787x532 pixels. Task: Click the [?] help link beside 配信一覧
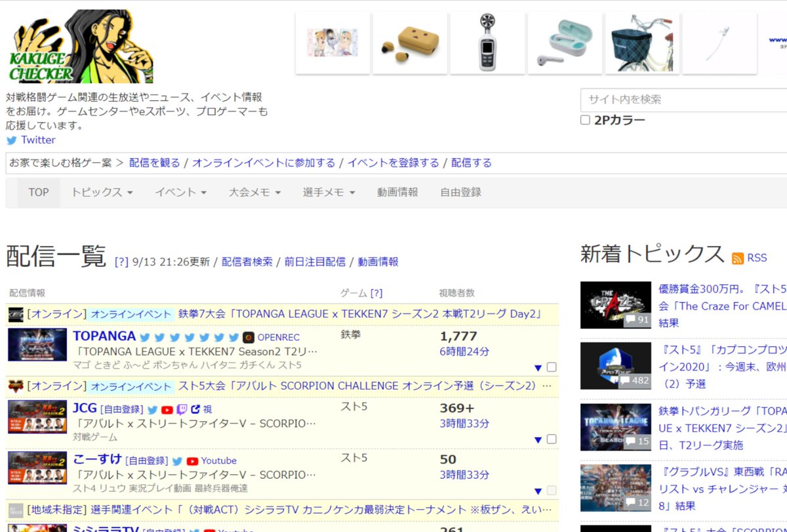(x=121, y=262)
